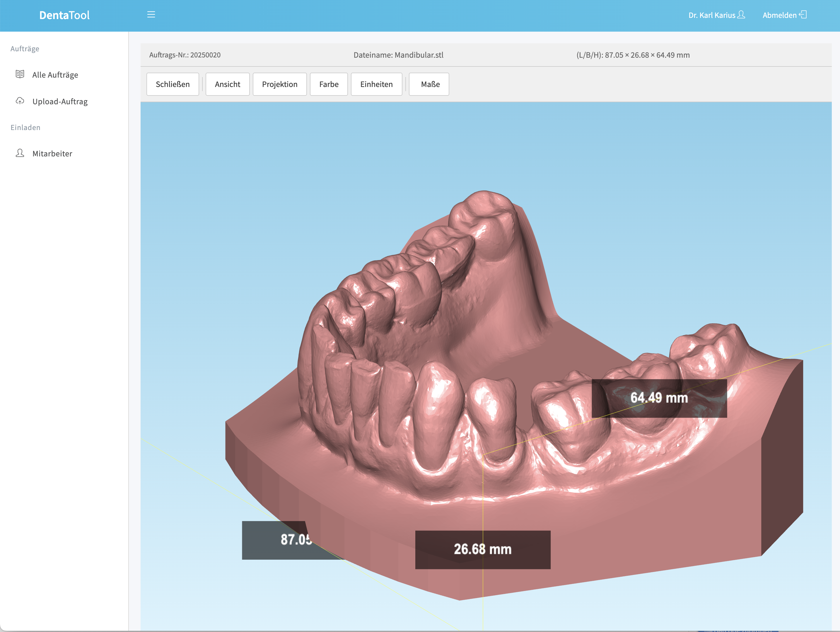Open the Upload-Auftrag page
The height and width of the screenshot is (632, 840).
coord(60,101)
